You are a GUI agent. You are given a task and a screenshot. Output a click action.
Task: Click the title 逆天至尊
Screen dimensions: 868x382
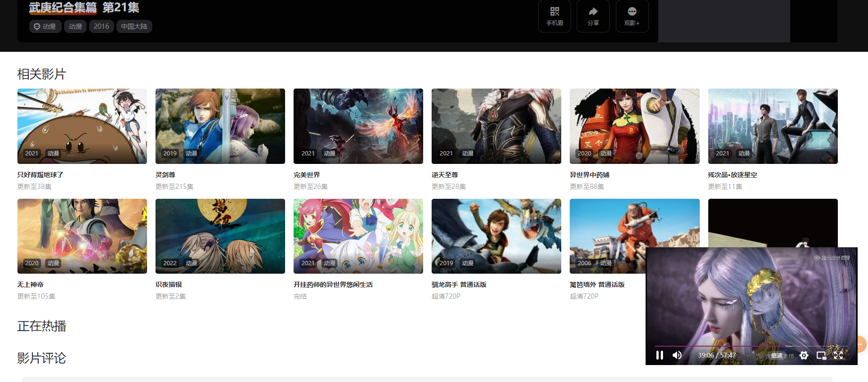pos(445,175)
